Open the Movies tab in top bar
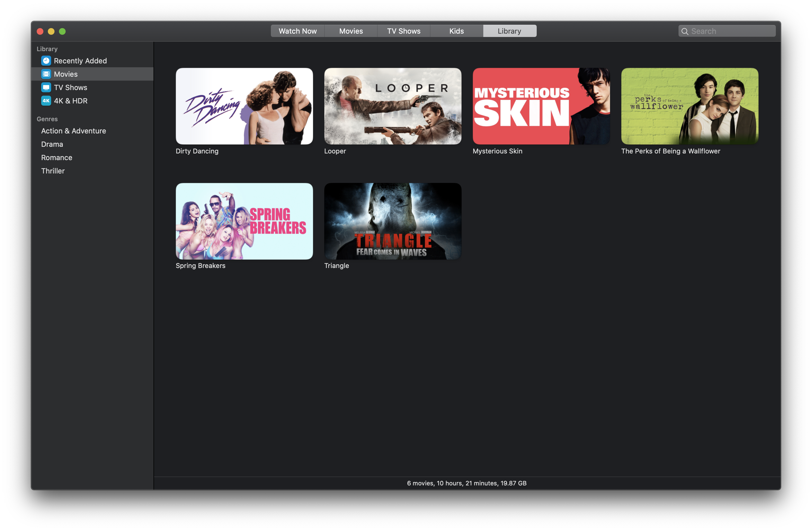The height and width of the screenshot is (531, 812). [x=351, y=31]
